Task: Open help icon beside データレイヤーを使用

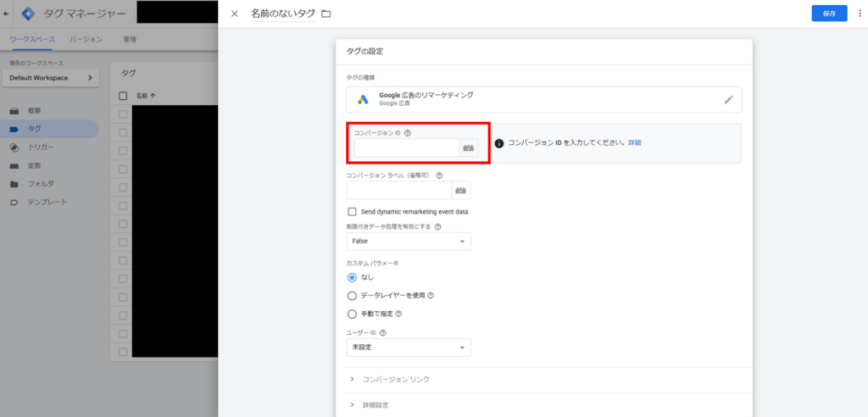Action: pos(431,295)
